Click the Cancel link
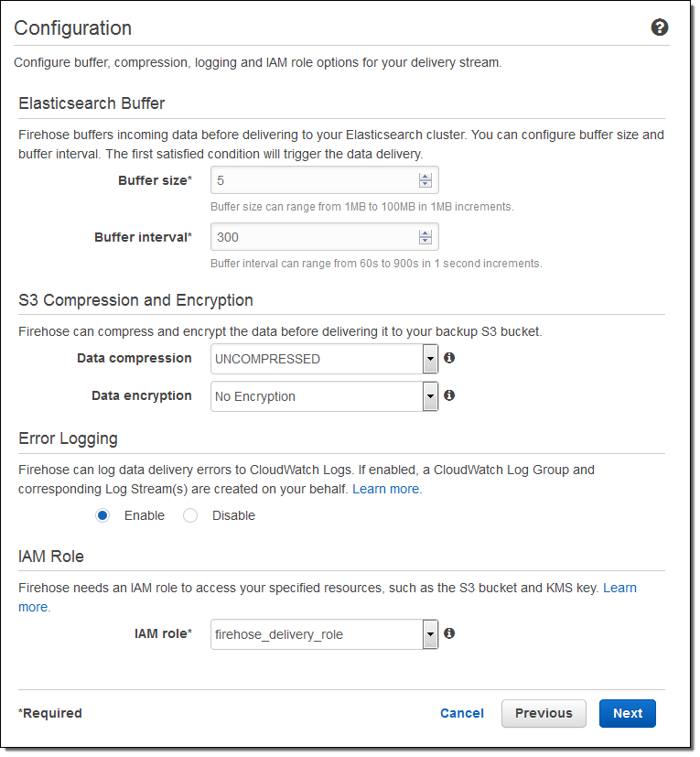The image size is (700, 757). click(462, 713)
